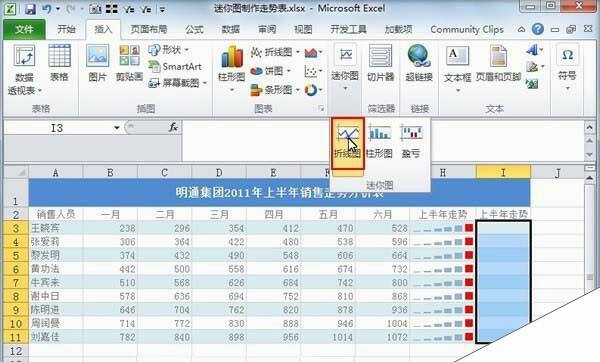Open the Line chart dropdown

(275, 52)
